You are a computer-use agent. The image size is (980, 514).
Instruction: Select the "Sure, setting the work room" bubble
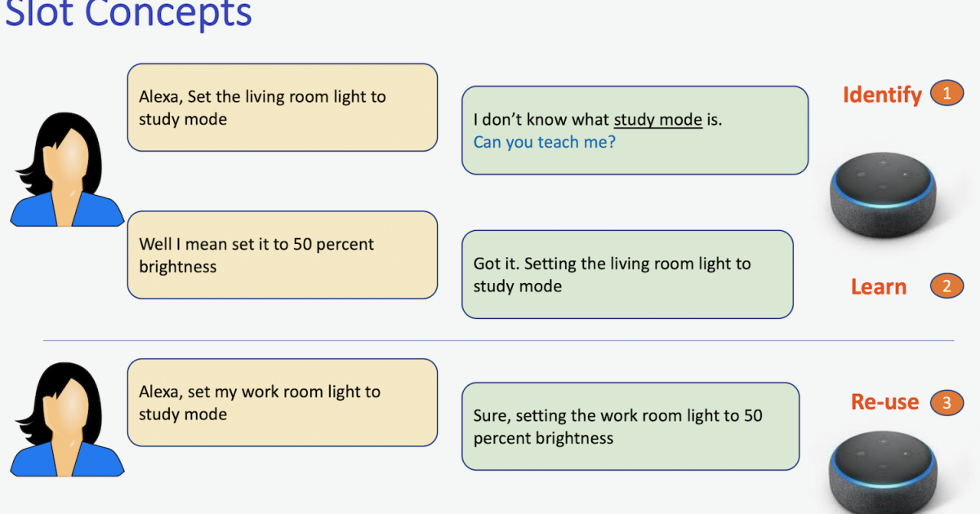[x=630, y=427]
